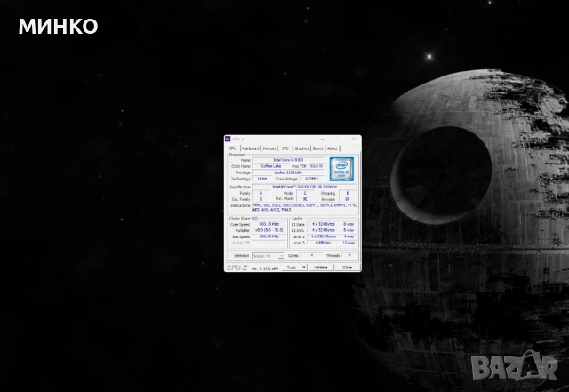Click the Level 3 '12-way' value

[x=349, y=243]
